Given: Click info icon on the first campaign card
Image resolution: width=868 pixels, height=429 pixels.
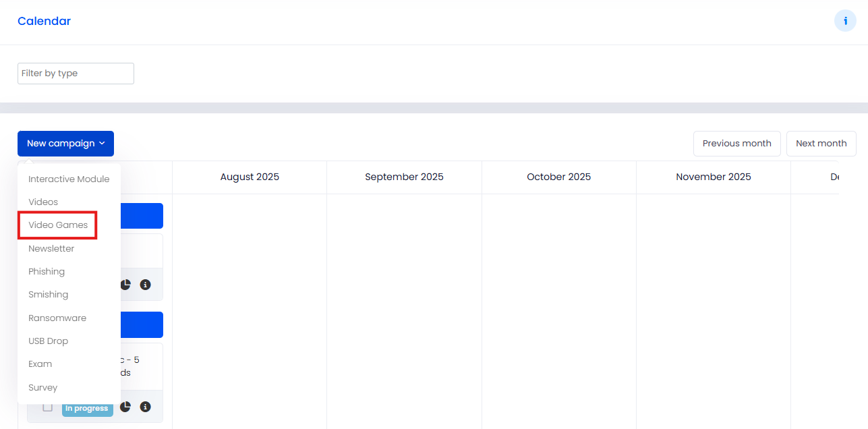Looking at the screenshot, I should click(145, 285).
